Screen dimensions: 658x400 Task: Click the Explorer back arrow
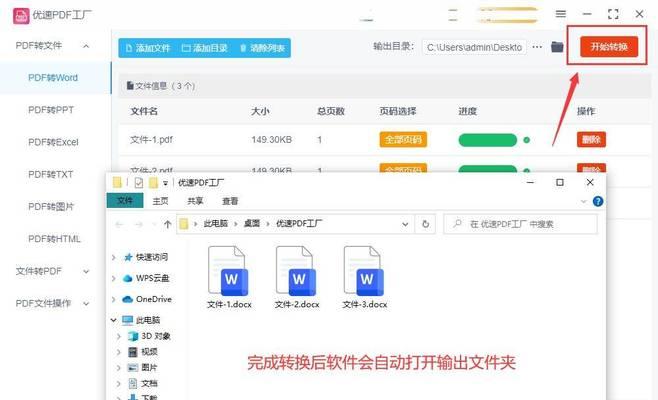(119, 225)
